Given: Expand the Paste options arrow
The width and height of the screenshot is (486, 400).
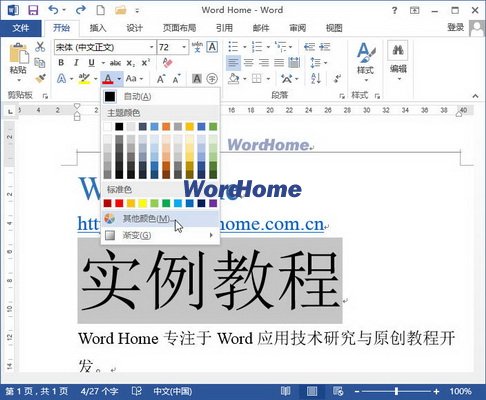Looking at the screenshot, I should [x=19, y=80].
